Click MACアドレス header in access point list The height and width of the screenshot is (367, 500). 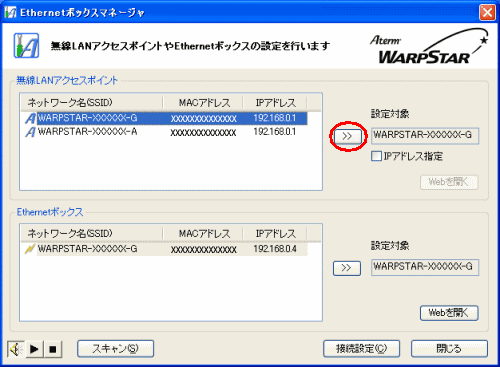(x=203, y=103)
